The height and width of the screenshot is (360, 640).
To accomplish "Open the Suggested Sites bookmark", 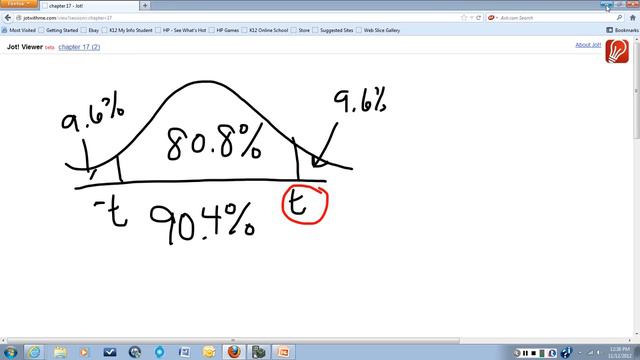I will click(333, 30).
